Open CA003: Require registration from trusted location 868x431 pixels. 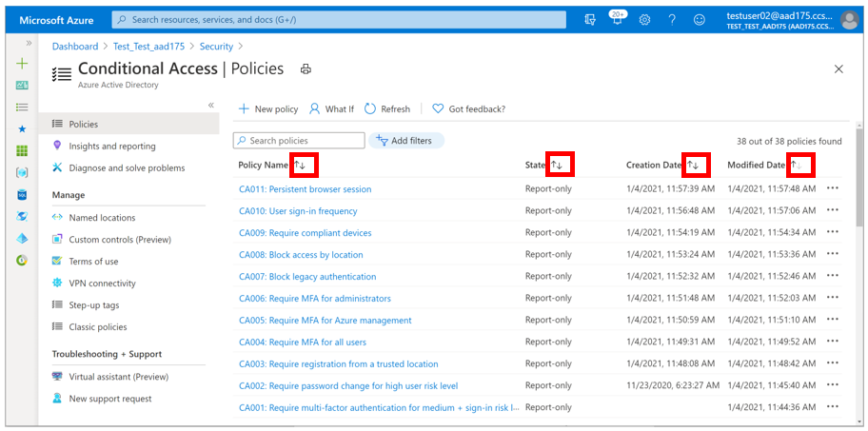[x=338, y=364]
